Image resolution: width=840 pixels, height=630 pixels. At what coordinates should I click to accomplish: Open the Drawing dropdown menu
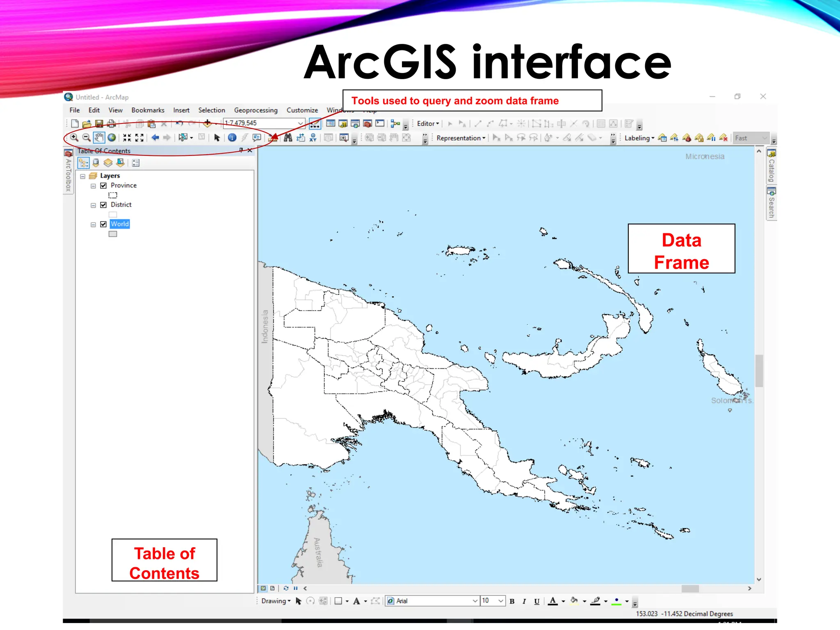click(276, 601)
